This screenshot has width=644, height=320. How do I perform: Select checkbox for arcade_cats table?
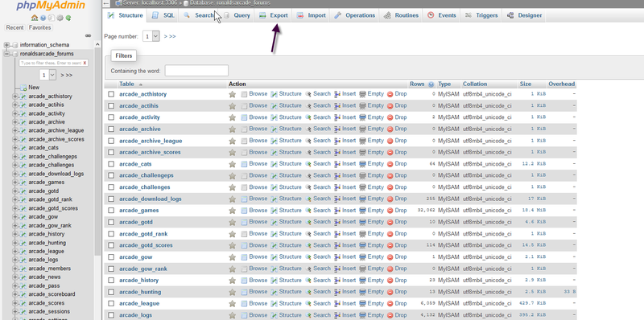[x=111, y=164]
